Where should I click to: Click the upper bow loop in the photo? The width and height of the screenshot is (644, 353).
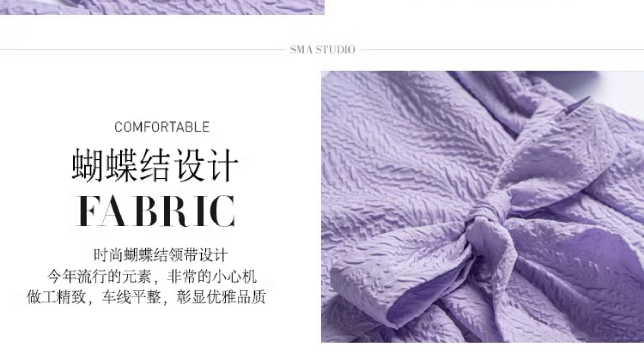551,161
